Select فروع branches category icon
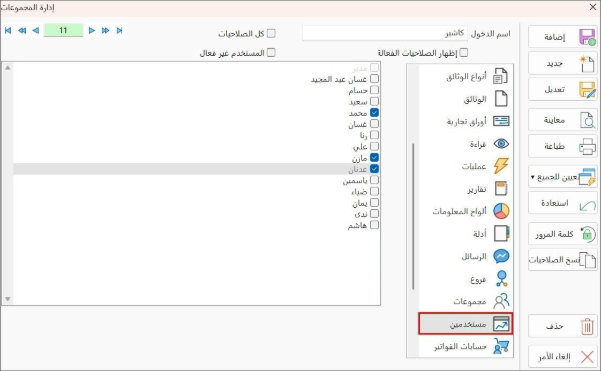Image resolution: width=601 pixels, height=371 pixels. tap(501, 279)
